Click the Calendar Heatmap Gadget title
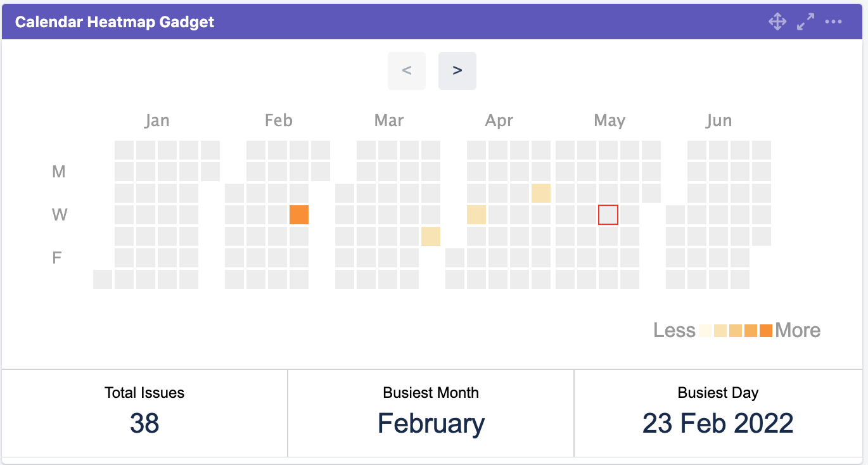This screenshot has width=868, height=465. pyautogui.click(x=115, y=22)
